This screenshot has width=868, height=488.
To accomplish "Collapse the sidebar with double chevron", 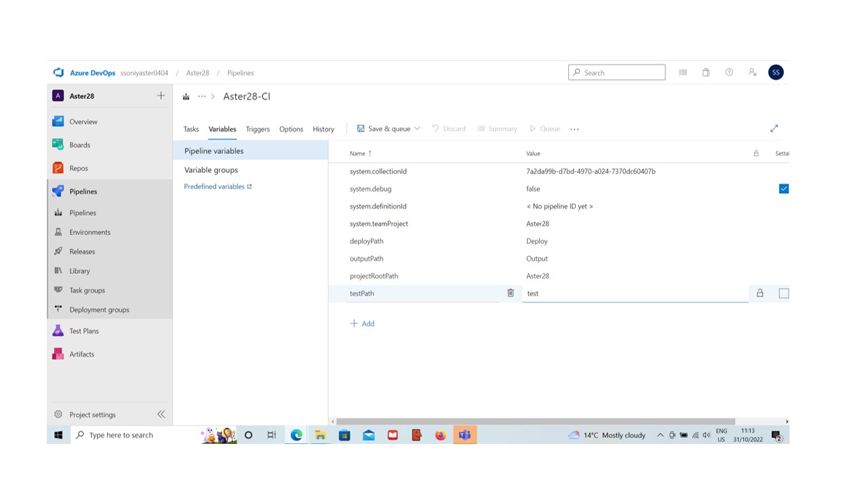I will tap(161, 414).
